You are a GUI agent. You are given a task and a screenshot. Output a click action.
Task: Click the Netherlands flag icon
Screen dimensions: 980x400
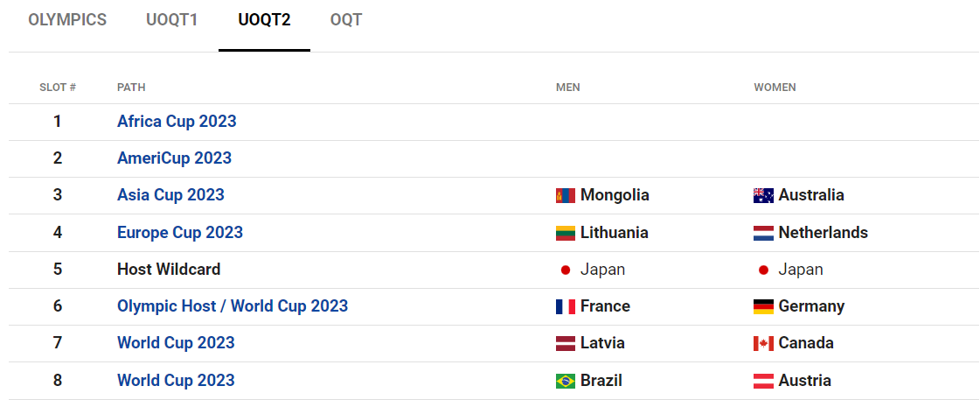pyautogui.click(x=763, y=233)
